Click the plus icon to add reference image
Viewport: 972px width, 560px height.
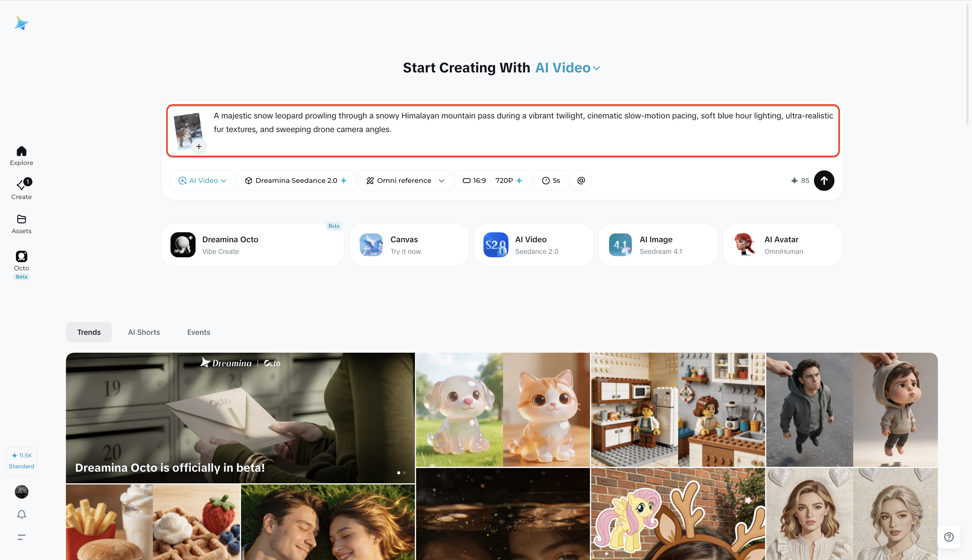[x=199, y=147]
